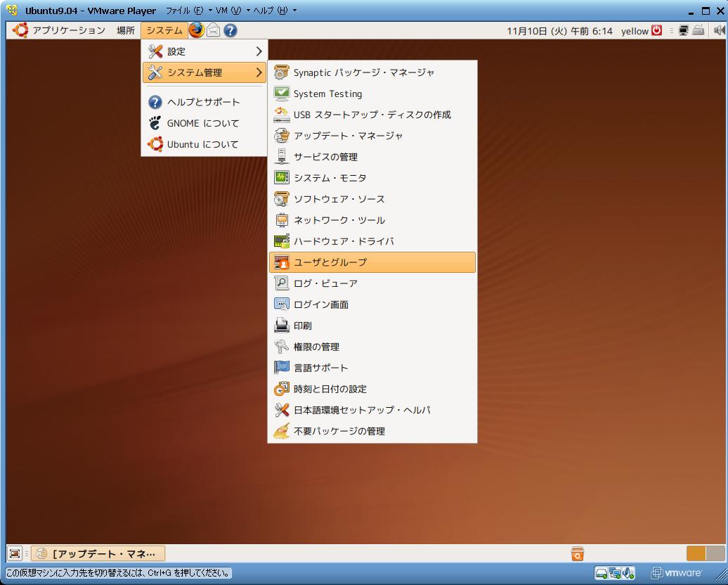Viewport: 728px width, 585px height.
Task: Open the network connection tray icon
Action: [x=684, y=31]
